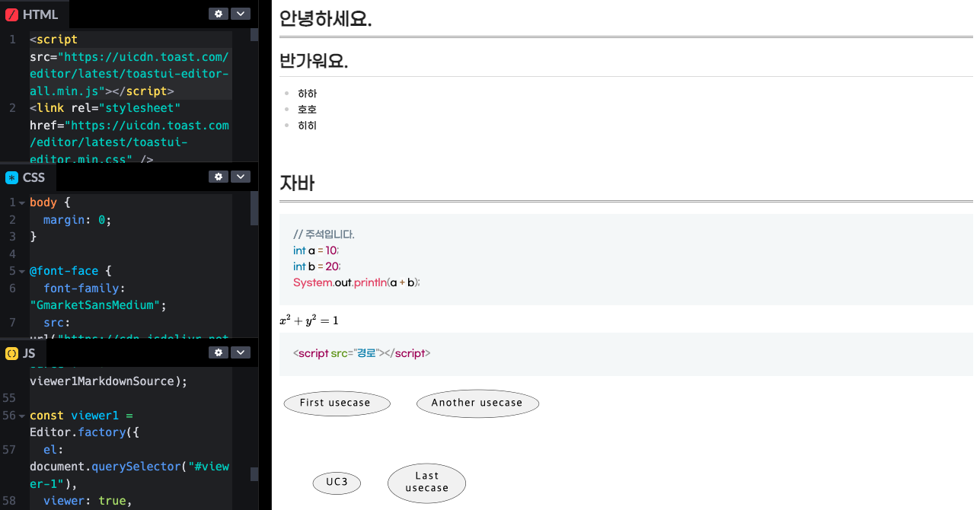The height and width of the screenshot is (510, 980).
Task: Select the CSS editor tab
Action: [28, 177]
